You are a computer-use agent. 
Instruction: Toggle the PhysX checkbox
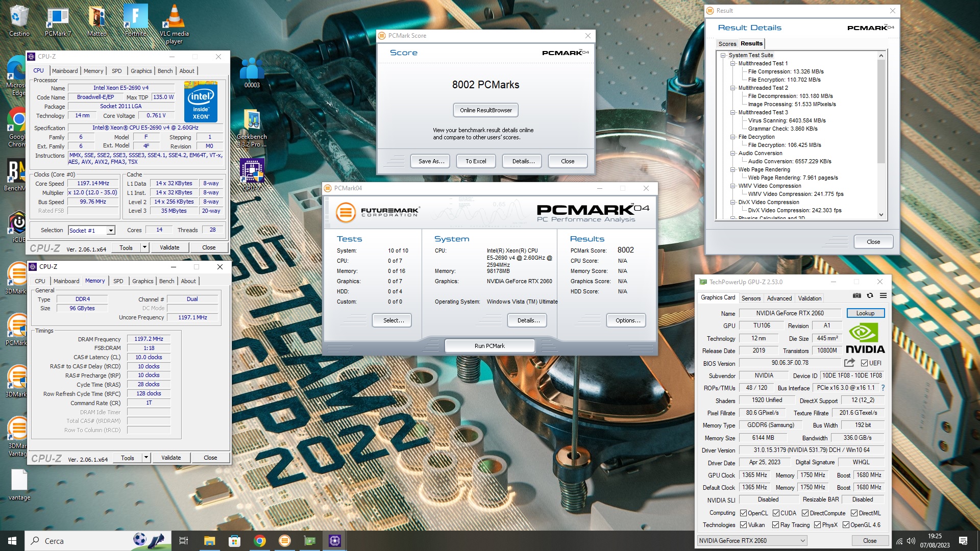817,525
